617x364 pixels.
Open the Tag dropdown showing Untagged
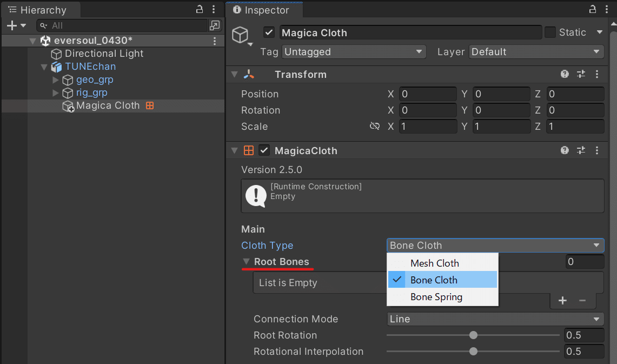click(x=353, y=52)
